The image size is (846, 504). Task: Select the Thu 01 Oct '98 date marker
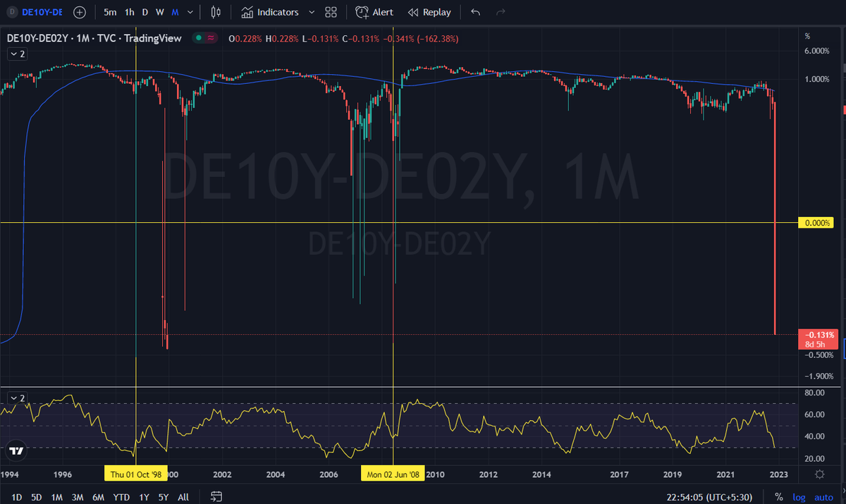[x=135, y=474]
